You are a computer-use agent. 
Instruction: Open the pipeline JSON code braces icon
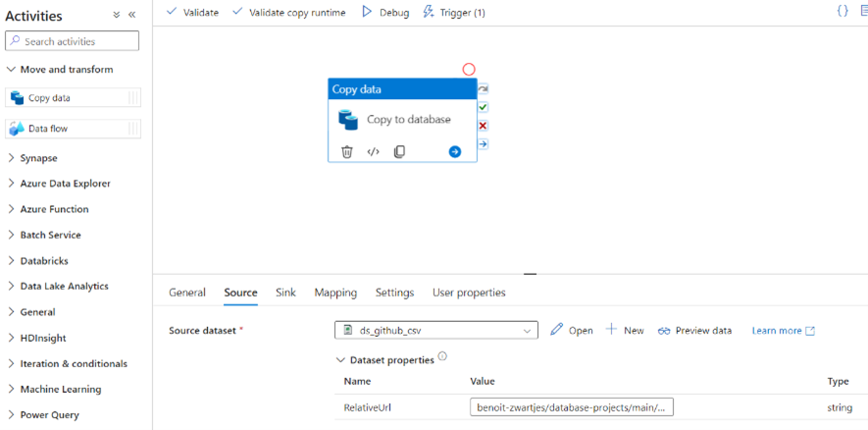click(842, 12)
